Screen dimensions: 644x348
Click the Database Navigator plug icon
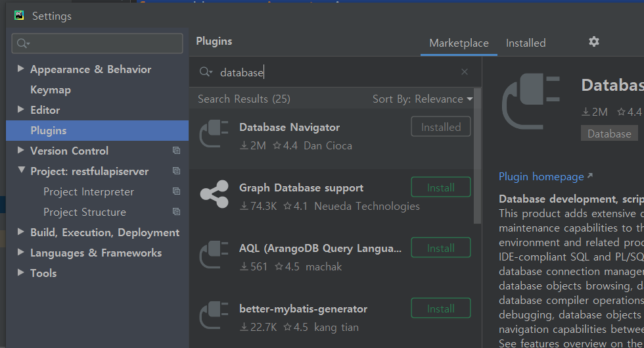(214, 134)
